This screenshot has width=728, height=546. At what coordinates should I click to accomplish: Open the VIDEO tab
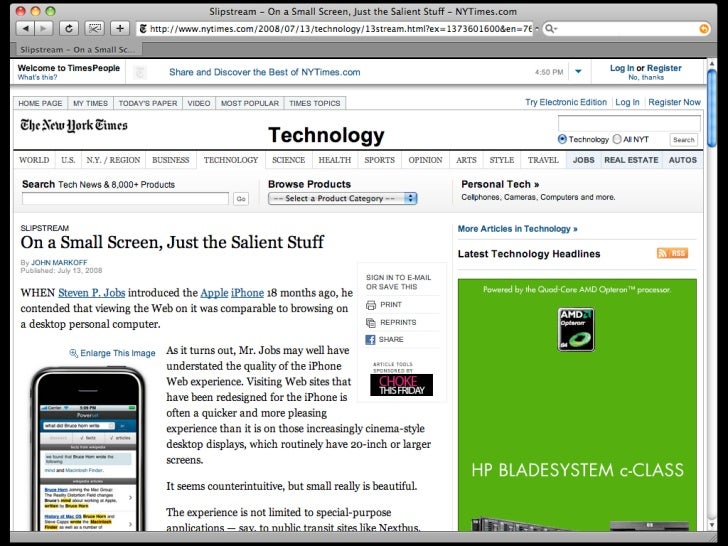(x=199, y=103)
